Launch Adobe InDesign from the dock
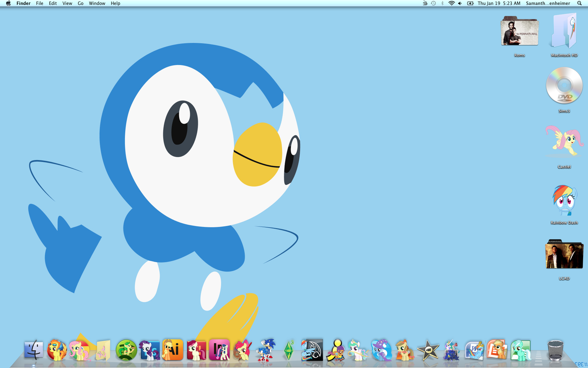This screenshot has height=368, width=588. 219,350
